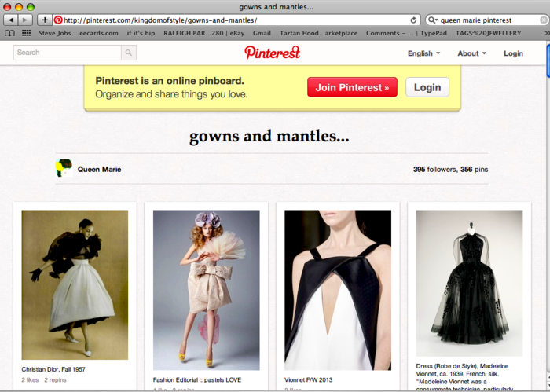The width and height of the screenshot is (550, 392).
Task: Open the Christian Dior Fall 1957 pin image
Action: tap(75, 284)
